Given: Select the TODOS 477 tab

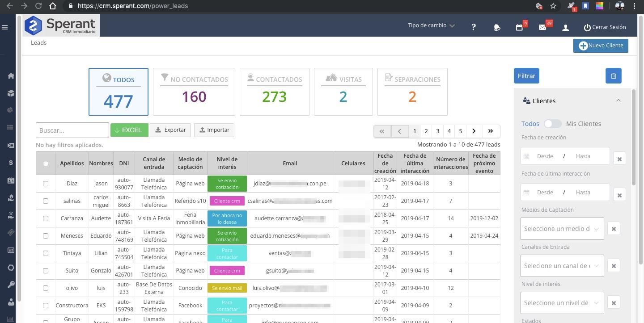Looking at the screenshot, I should [x=119, y=92].
